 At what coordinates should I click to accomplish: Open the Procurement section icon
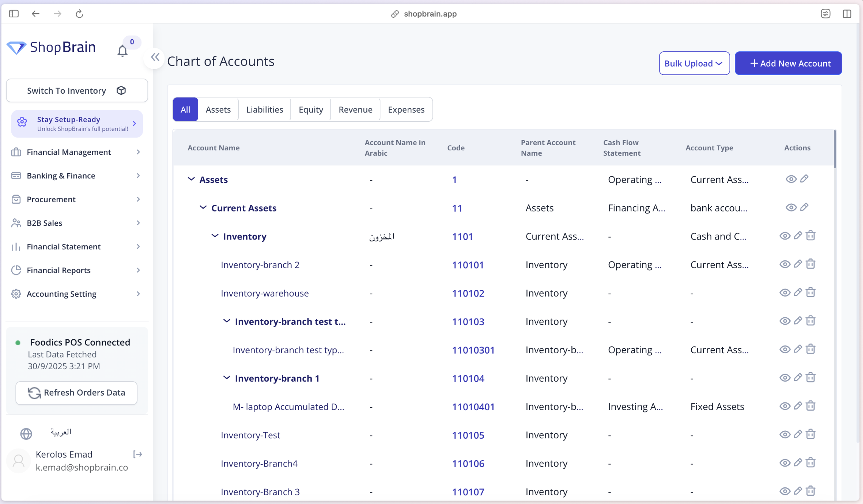pyautogui.click(x=16, y=199)
